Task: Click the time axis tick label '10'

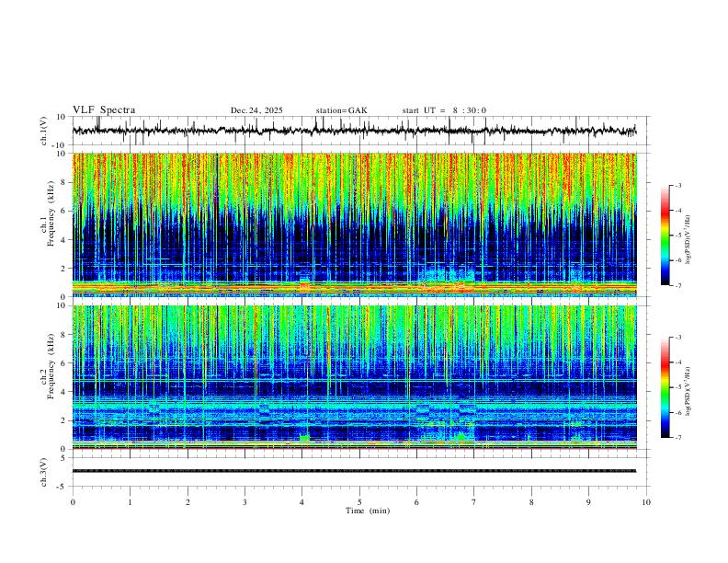Action: click(646, 502)
